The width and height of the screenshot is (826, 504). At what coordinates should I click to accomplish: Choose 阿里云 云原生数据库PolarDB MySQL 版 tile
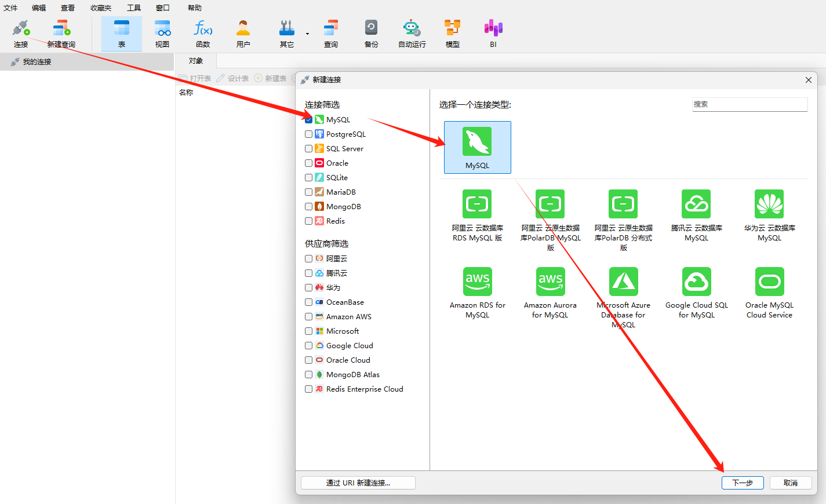coord(551,221)
